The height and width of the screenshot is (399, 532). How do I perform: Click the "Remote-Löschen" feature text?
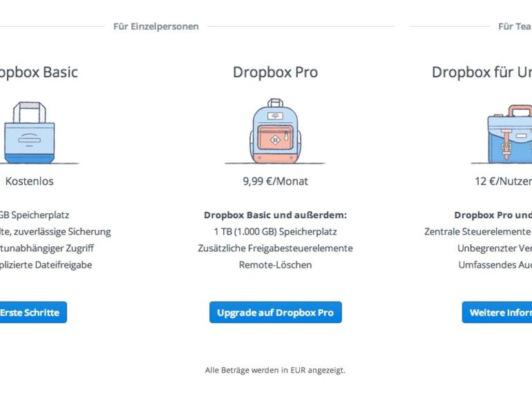275,265
